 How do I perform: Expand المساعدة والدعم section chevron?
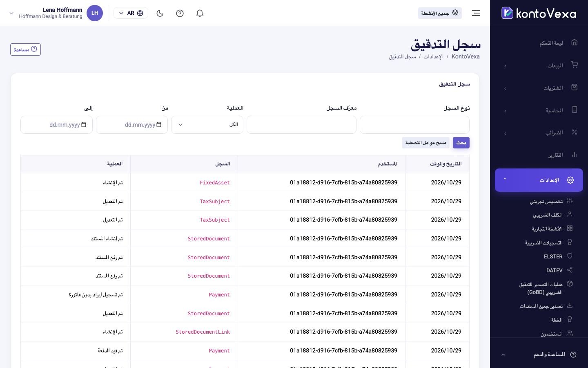pos(503,355)
